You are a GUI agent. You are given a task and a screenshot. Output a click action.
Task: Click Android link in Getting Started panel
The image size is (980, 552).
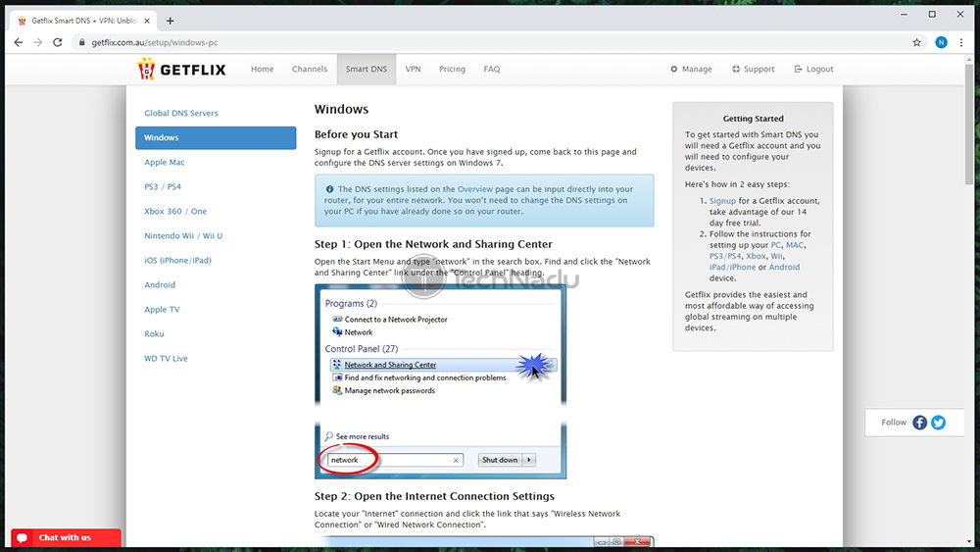click(784, 268)
